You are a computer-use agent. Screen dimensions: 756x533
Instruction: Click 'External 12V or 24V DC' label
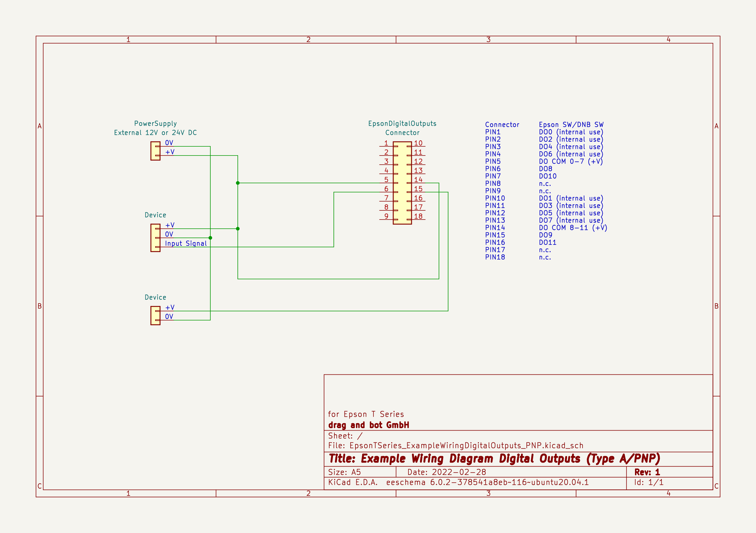pyautogui.click(x=155, y=133)
